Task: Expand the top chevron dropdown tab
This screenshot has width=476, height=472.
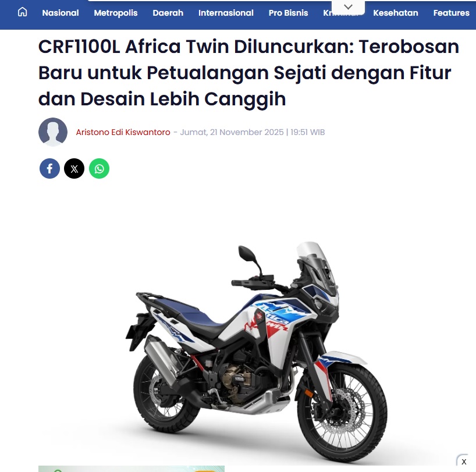Action: click(348, 6)
